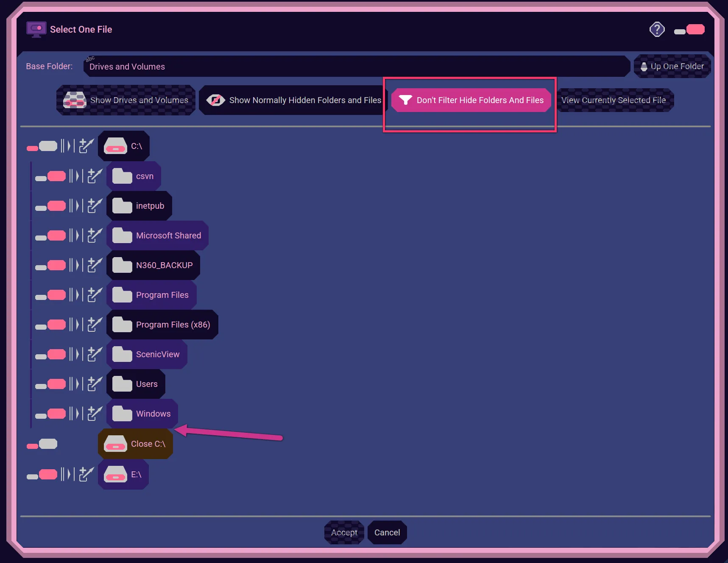Click the plus-arrow icon beside C:\ drive
This screenshot has height=563, width=728.
(86, 146)
